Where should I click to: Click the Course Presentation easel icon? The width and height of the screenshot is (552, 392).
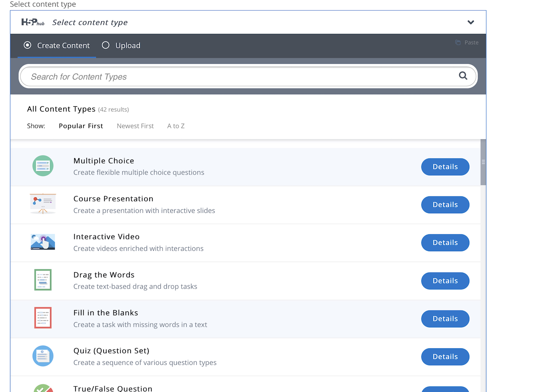tap(43, 204)
